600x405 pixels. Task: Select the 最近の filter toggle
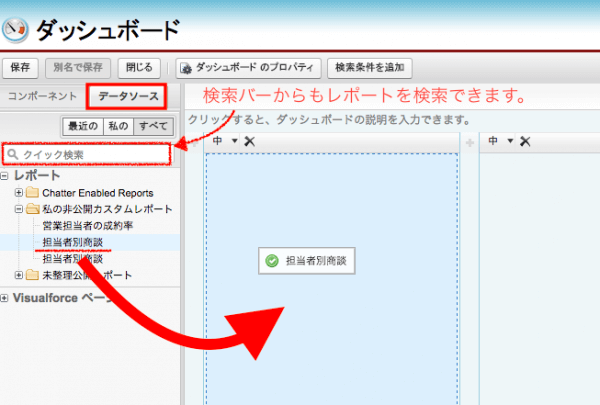coord(83,126)
